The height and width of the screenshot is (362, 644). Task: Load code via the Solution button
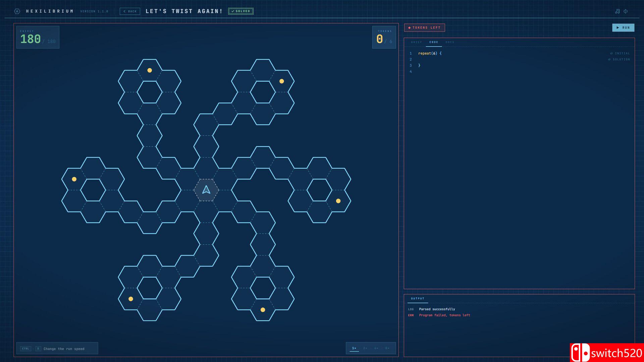pos(619,60)
